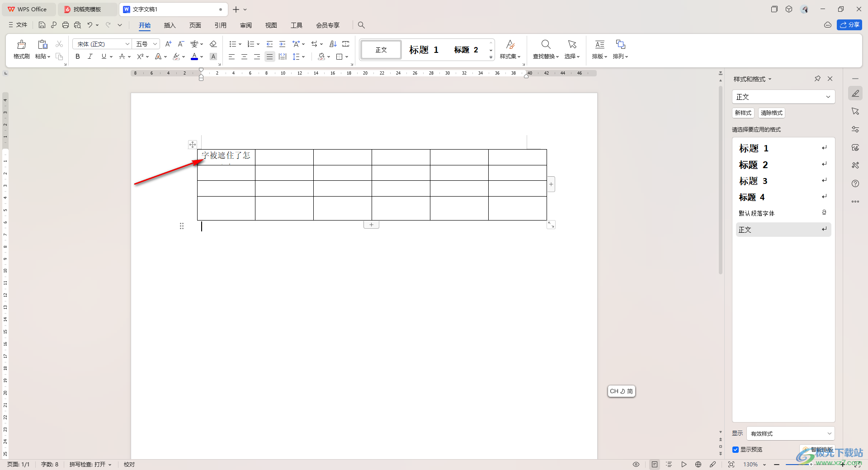Open the 引用 (References) tab
The width and height of the screenshot is (868, 470).
220,25
